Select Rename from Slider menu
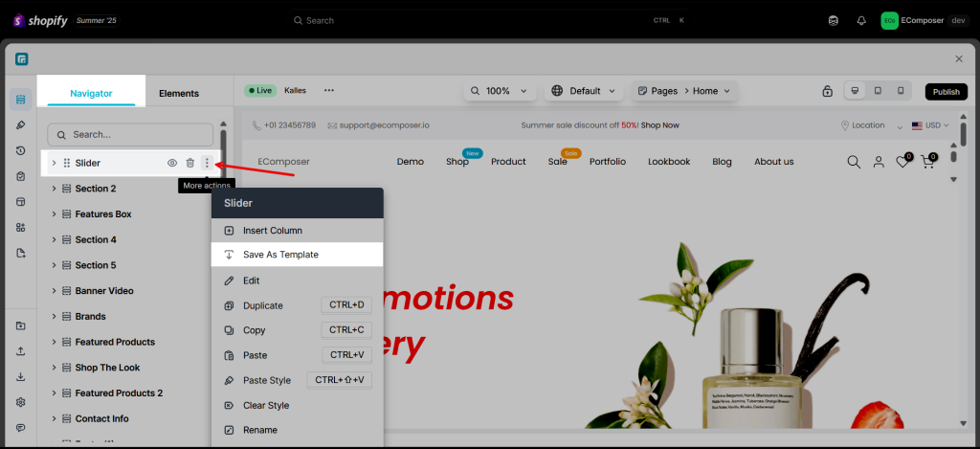980x449 pixels. point(297,430)
